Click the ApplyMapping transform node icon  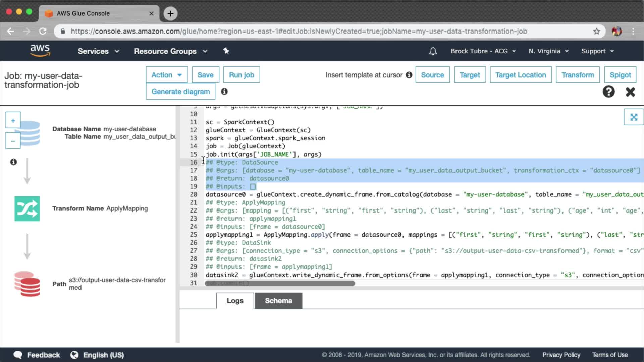point(27,208)
